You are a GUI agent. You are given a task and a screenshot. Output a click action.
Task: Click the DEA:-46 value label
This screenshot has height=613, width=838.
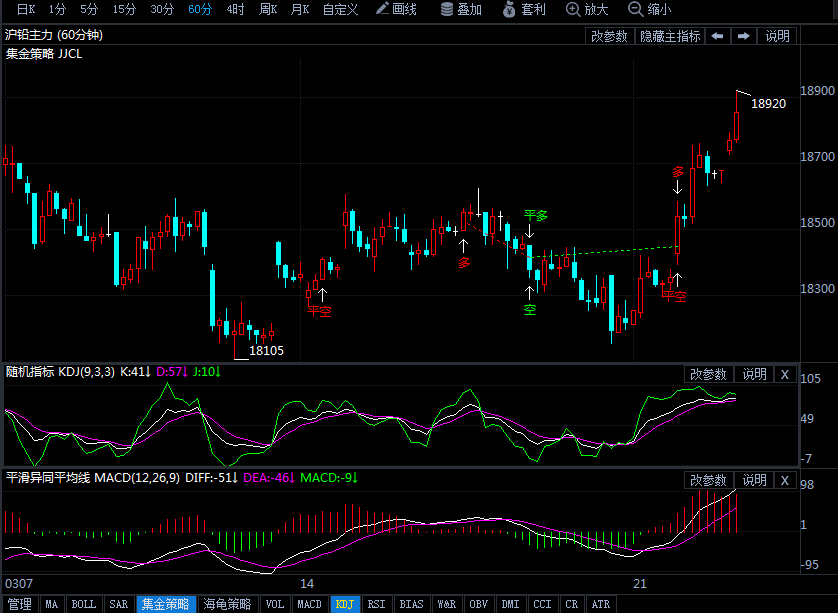coord(269,477)
